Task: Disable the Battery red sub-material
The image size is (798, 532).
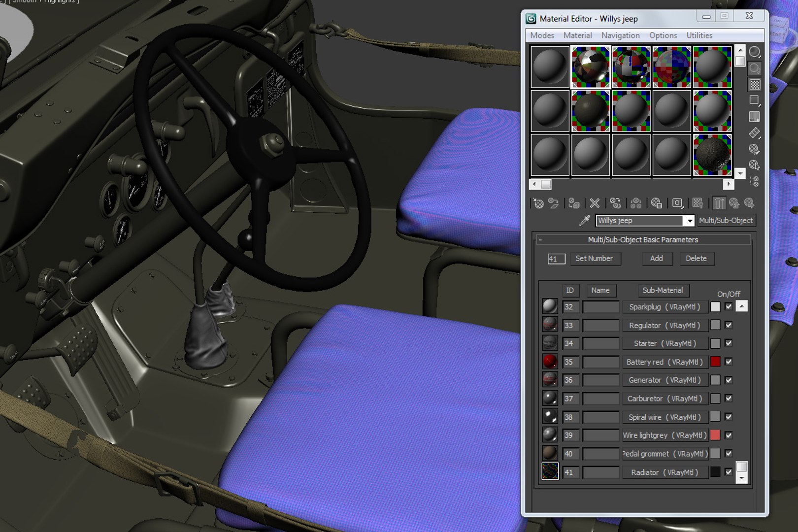Action: (729, 362)
